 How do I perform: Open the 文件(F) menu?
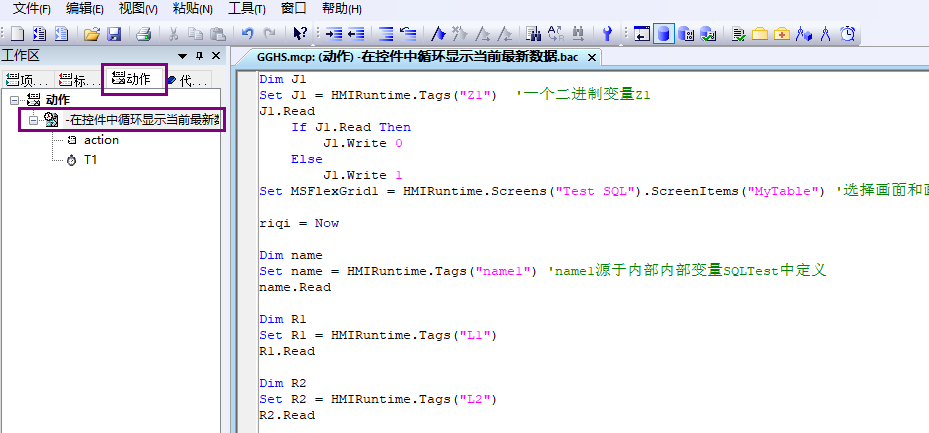31,9
